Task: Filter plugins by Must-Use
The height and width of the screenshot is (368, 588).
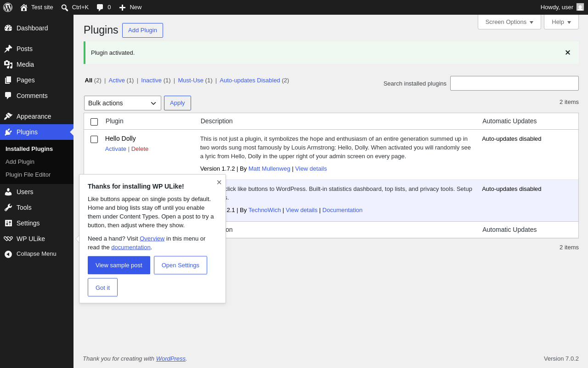Action: [191, 80]
